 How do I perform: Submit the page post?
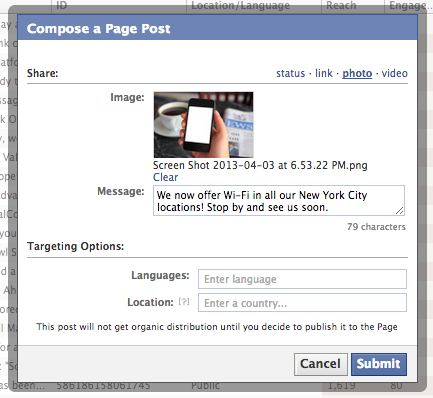379,364
